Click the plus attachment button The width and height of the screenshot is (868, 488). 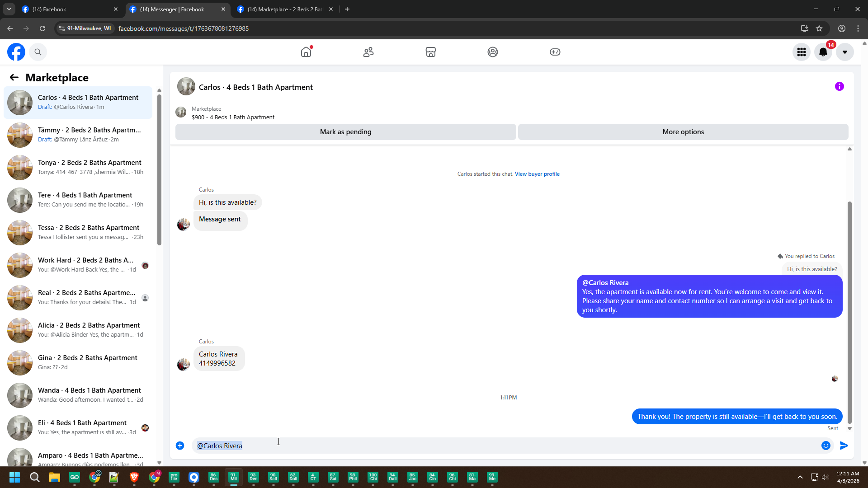click(180, 446)
